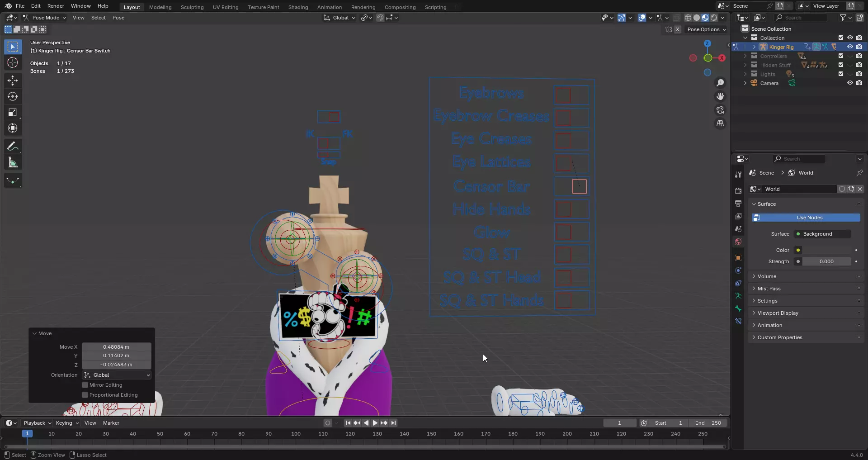Toggle Kinger Rig visibility eye

click(x=850, y=47)
